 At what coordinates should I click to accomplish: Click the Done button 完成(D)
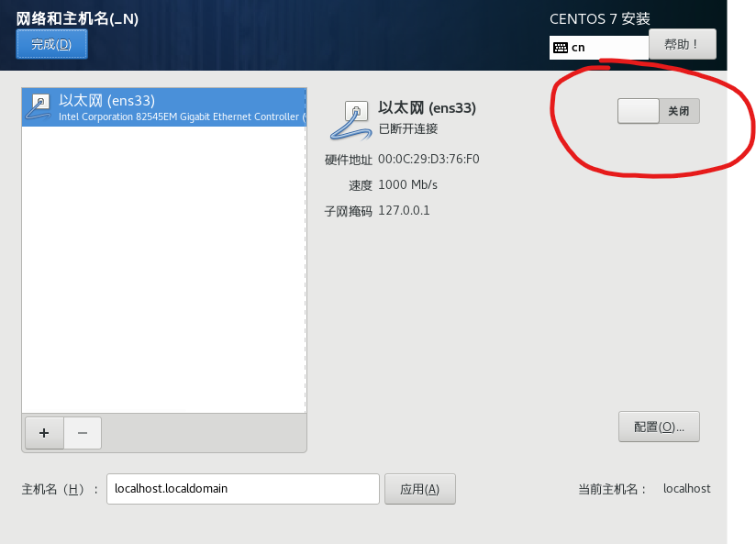coord(51,44)
